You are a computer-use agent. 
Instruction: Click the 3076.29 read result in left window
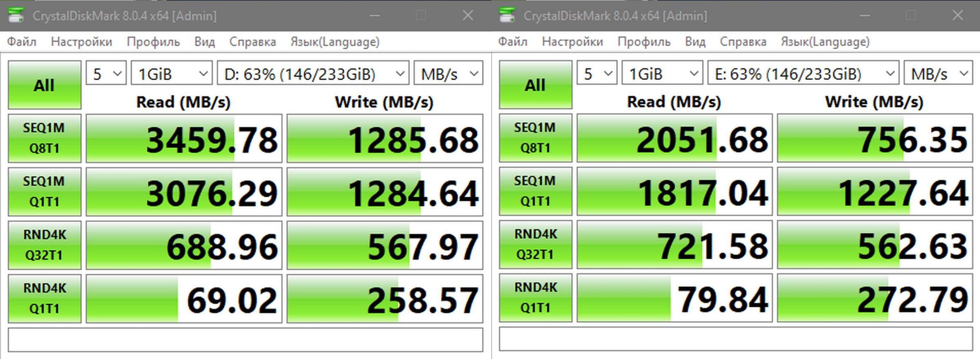[184, 191]
